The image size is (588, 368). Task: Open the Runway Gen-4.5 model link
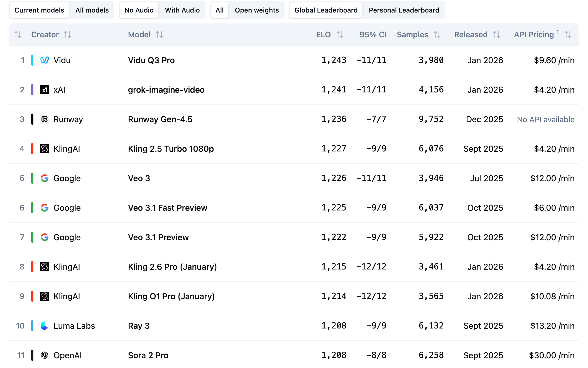160,119
